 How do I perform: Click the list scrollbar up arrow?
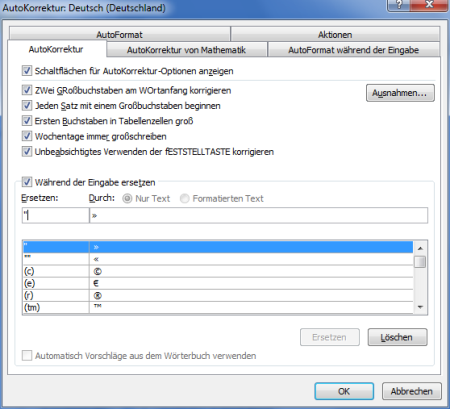[420, 248]
